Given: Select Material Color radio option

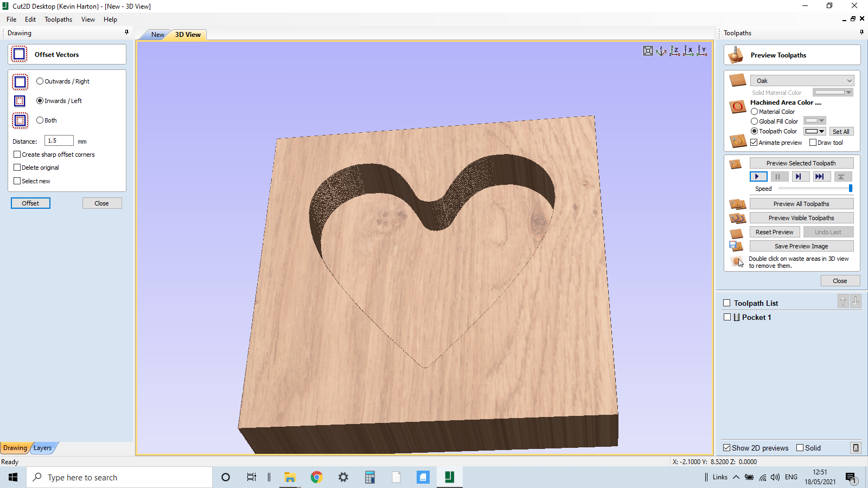Looking at the screenshot, I should pos(773,112).
